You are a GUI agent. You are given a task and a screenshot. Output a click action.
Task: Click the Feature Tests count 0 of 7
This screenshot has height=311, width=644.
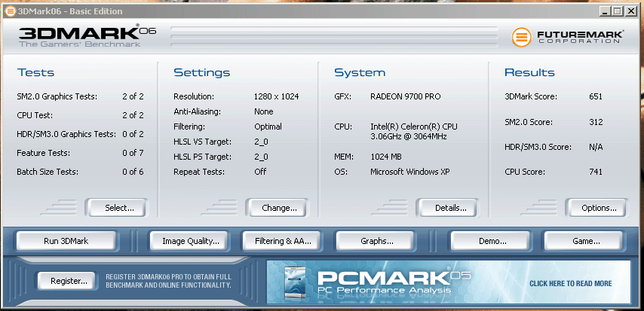click(133, 153)
